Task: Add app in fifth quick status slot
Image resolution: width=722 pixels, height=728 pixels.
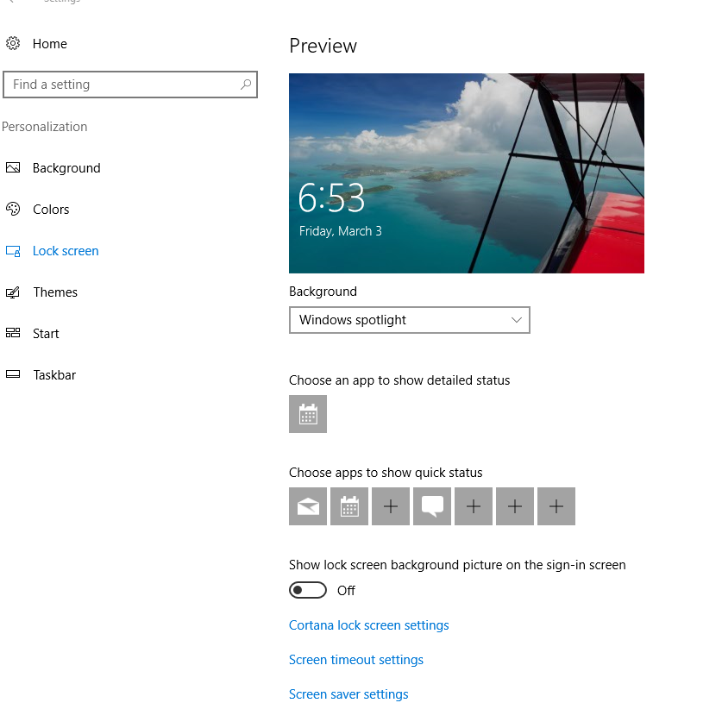Action: coord(473,506)
